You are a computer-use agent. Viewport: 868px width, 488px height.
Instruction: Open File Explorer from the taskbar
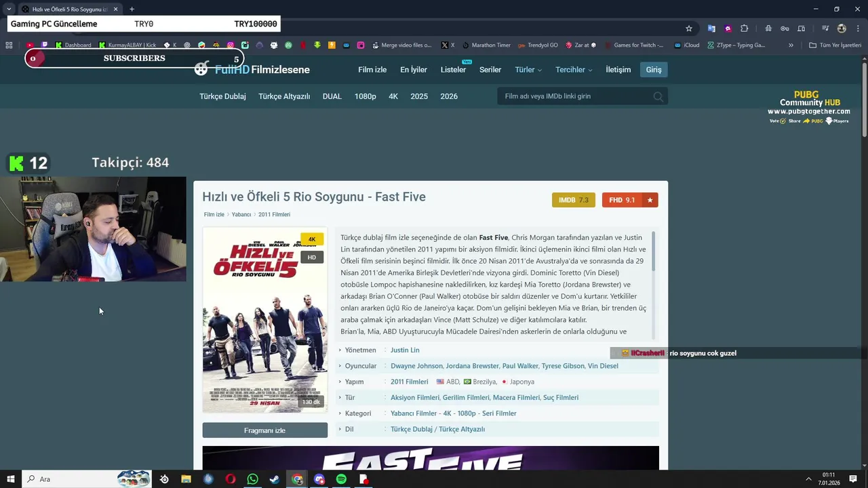click(186, 479)
